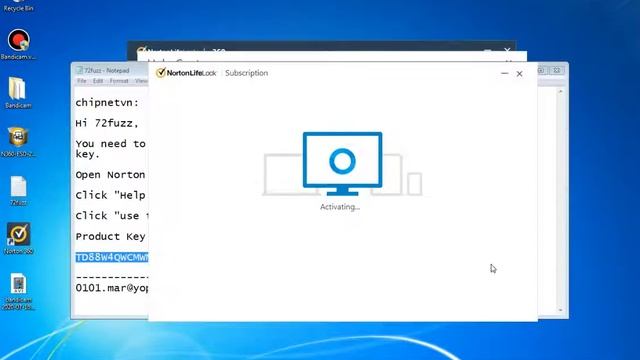Click the "Hi 72fuzz," line in Notepad

click(107, 123)
